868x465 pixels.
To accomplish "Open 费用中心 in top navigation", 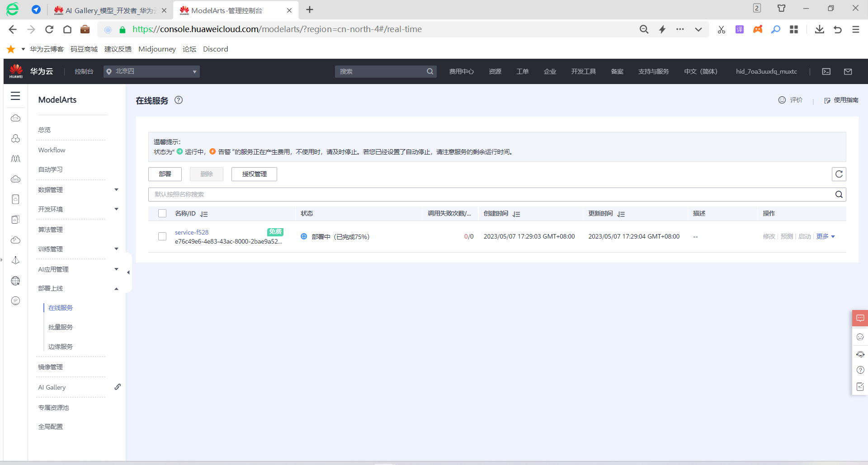I will (x=461, y=71).
